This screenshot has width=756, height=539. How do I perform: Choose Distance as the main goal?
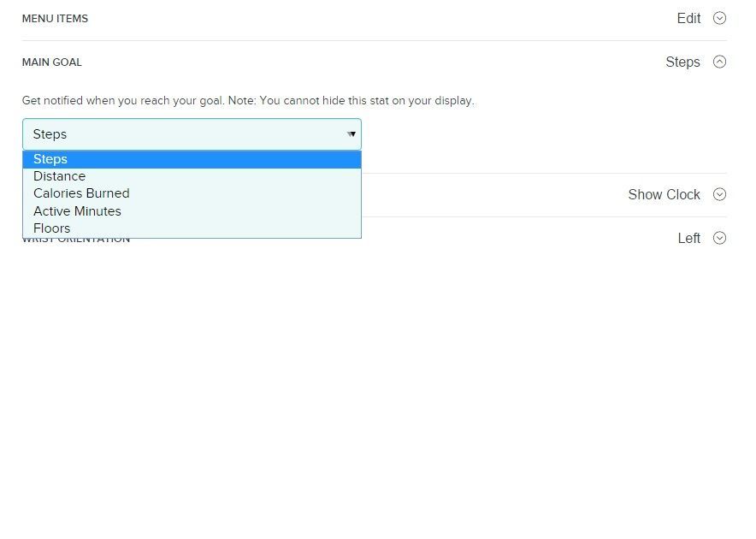(59, 176)
